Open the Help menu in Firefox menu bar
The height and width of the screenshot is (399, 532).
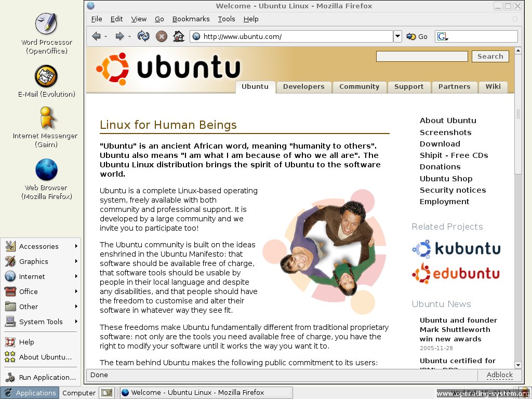(x=251, y=19)
